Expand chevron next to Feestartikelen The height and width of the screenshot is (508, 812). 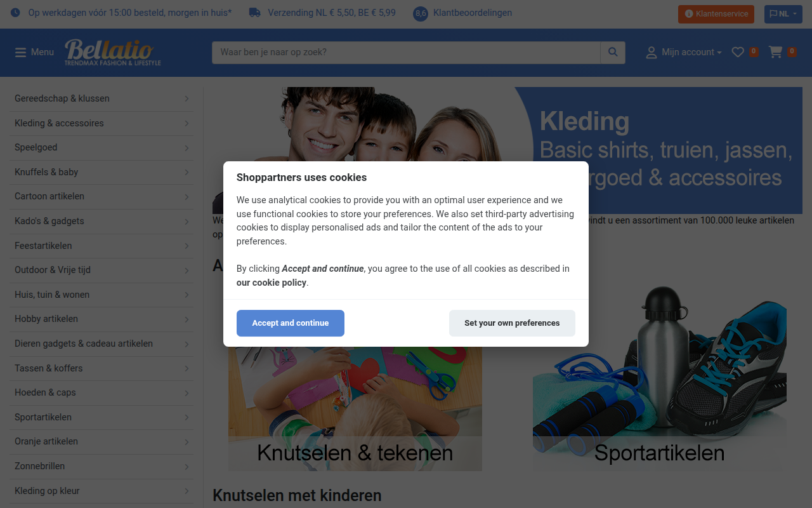click(187, 246)
